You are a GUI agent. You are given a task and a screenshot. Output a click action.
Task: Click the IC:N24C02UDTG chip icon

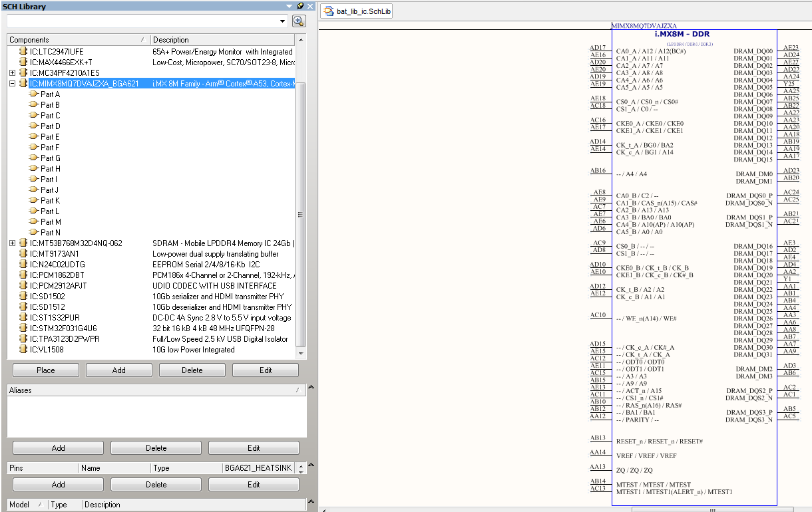click(23, 265)
